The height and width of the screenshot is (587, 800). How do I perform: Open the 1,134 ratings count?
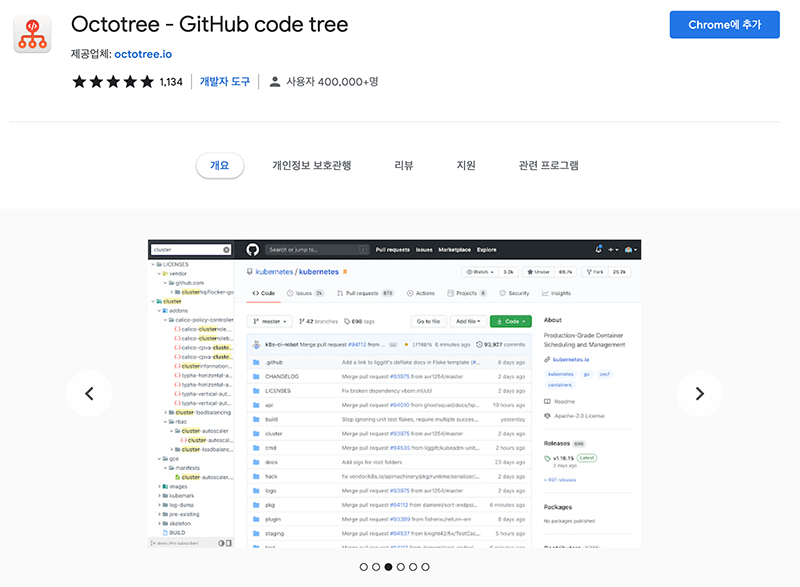point(171,82)
